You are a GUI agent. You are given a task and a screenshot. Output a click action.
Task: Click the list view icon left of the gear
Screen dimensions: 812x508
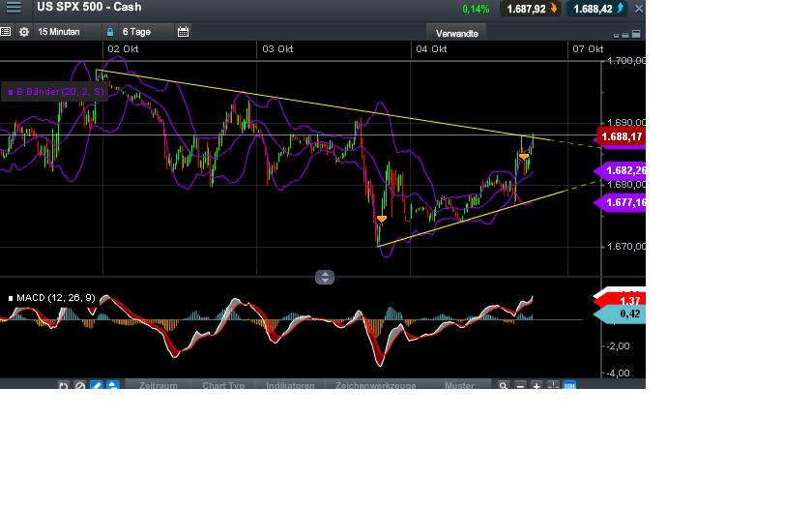(6, 32)
